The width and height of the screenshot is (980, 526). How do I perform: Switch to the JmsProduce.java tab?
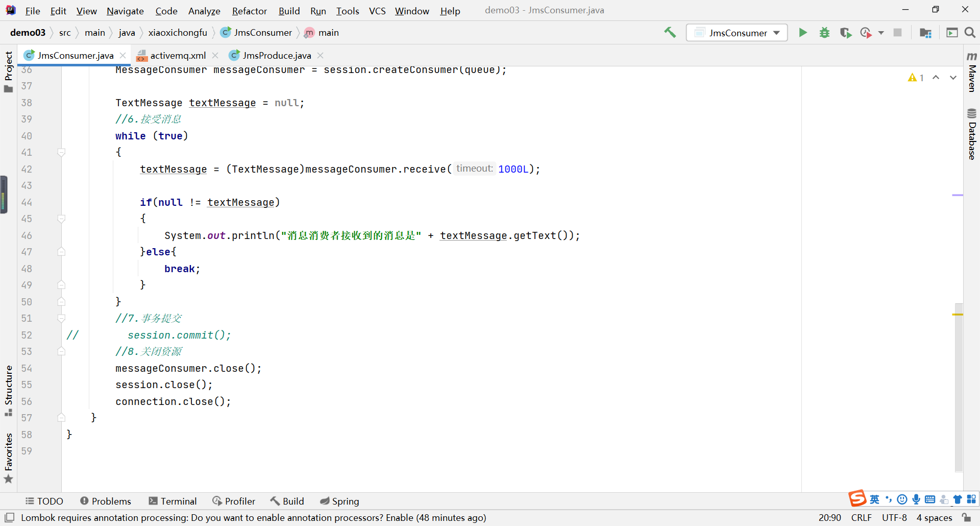pos(276,55)
